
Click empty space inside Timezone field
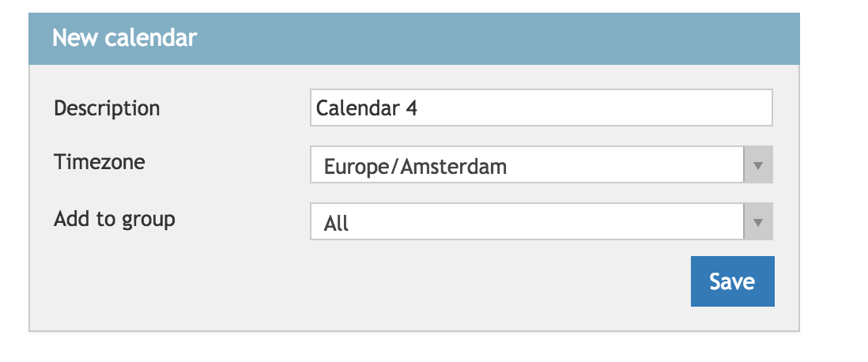[x=632, y=165]
